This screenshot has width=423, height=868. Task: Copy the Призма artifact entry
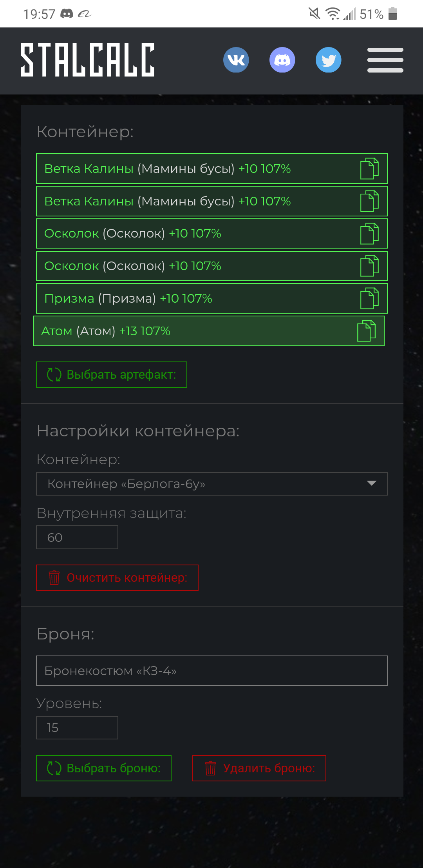point(369,298)
